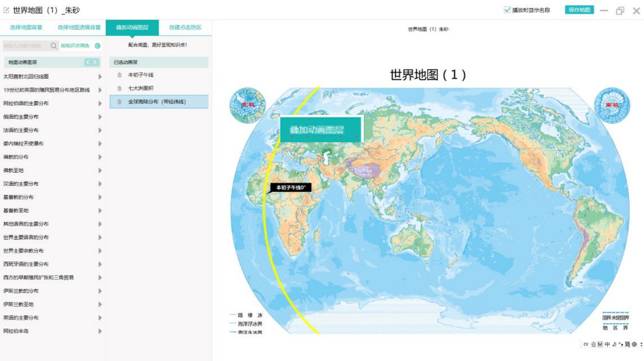Click trash icon beside 七大洲面积
Viewport: 644px width, 361px height.
pyautogui.click(x=119, y=89)
